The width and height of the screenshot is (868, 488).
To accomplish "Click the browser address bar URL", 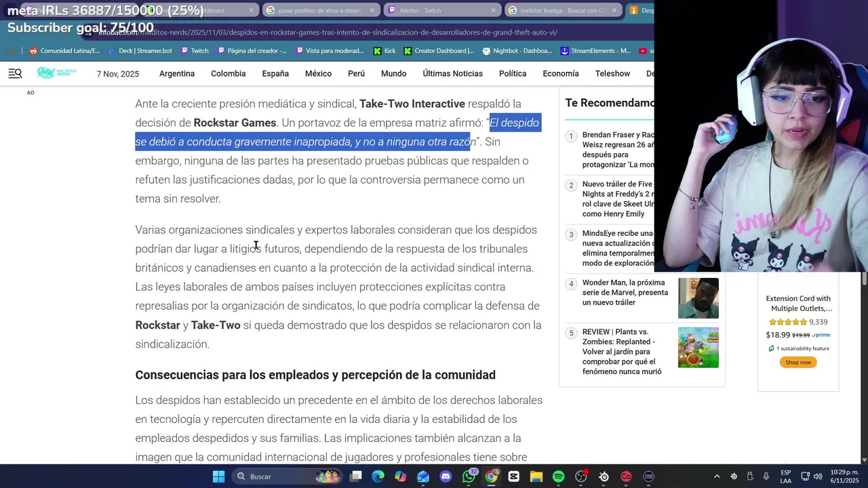I will 328,32.
